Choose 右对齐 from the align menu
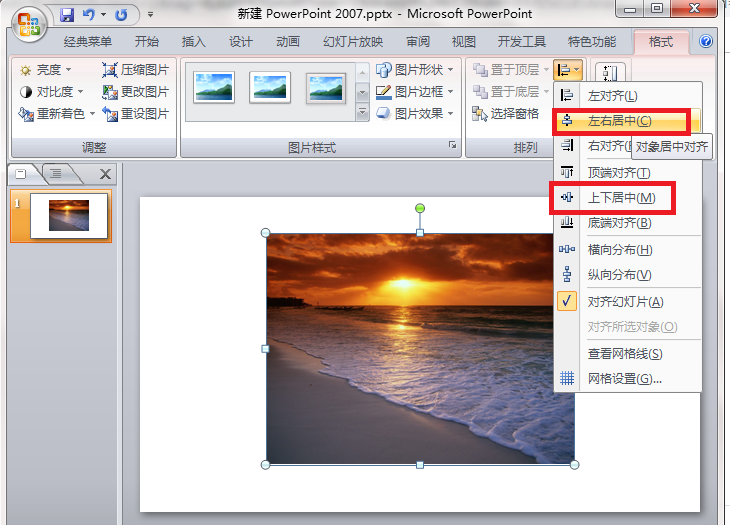Image resolution: width=730 pixels, height=525 pixels. [594, 146]
